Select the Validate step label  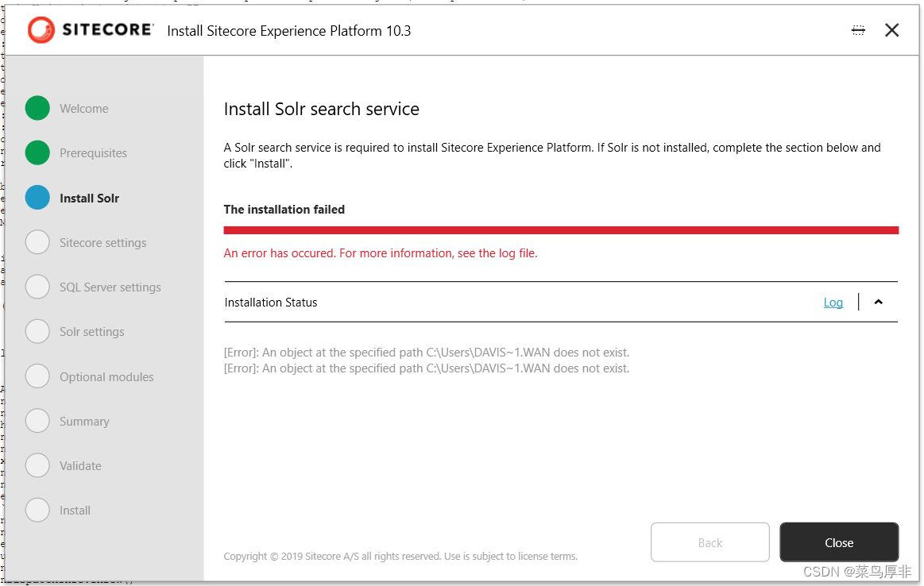pyautogui.click(x=80, y=466)
